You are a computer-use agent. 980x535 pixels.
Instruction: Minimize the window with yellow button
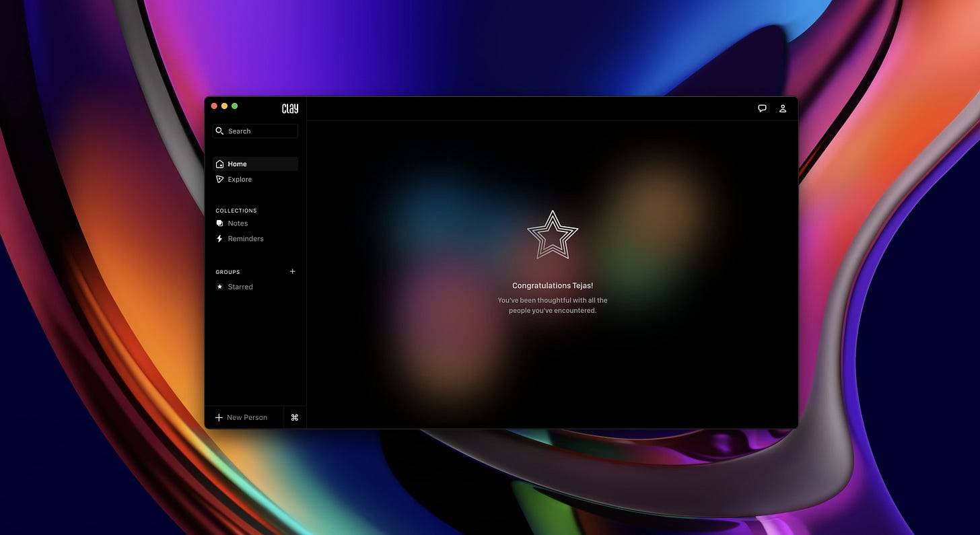click(x=224, y=106)
